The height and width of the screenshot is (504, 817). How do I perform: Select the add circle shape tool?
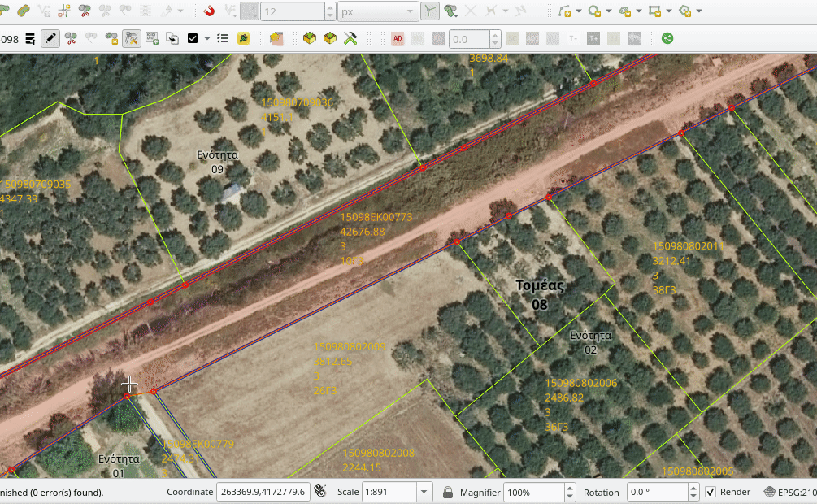click(x=595, y=11)
